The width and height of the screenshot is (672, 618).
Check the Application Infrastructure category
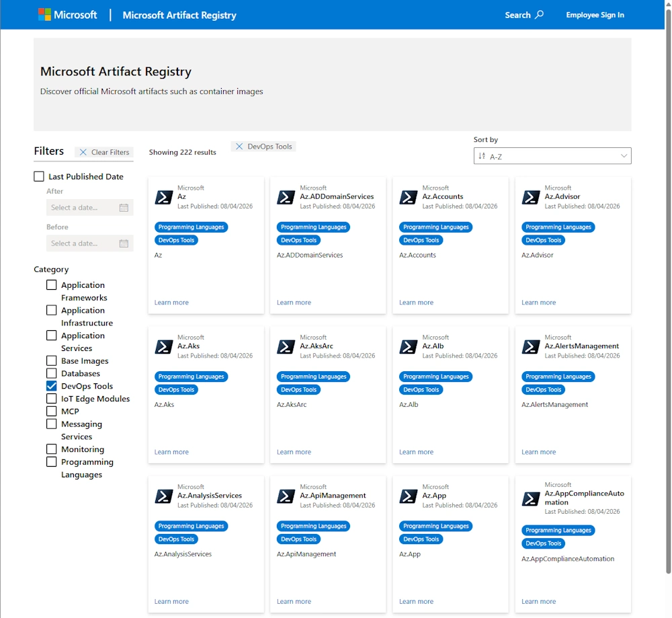(52, 310)
